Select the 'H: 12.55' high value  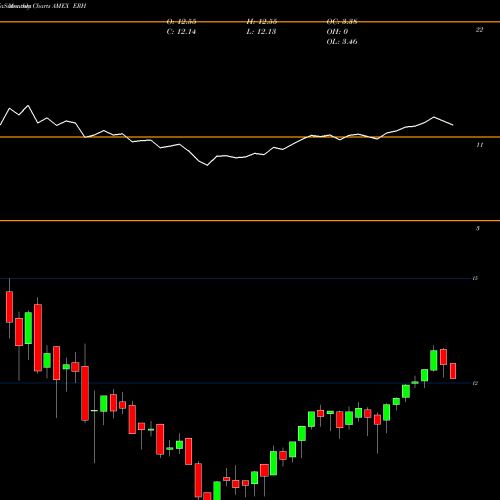pyautogui.click(x=262, y=22)
